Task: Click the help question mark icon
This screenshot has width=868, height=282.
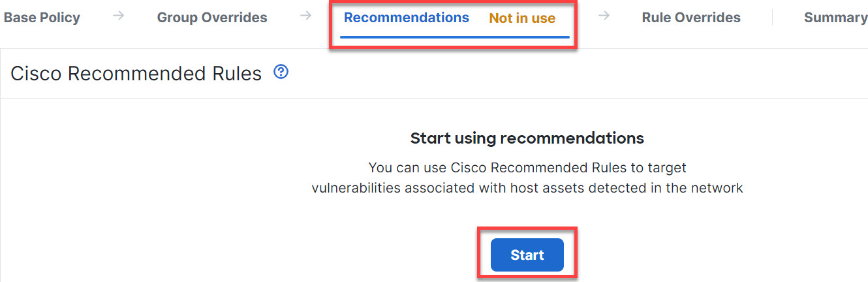Action: pos(281,72)
